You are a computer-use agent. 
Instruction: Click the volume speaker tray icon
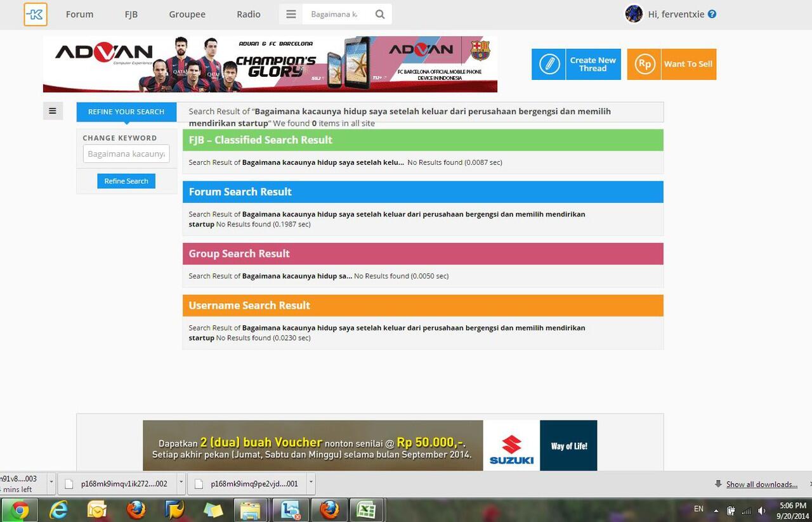[x=762, y=511]
